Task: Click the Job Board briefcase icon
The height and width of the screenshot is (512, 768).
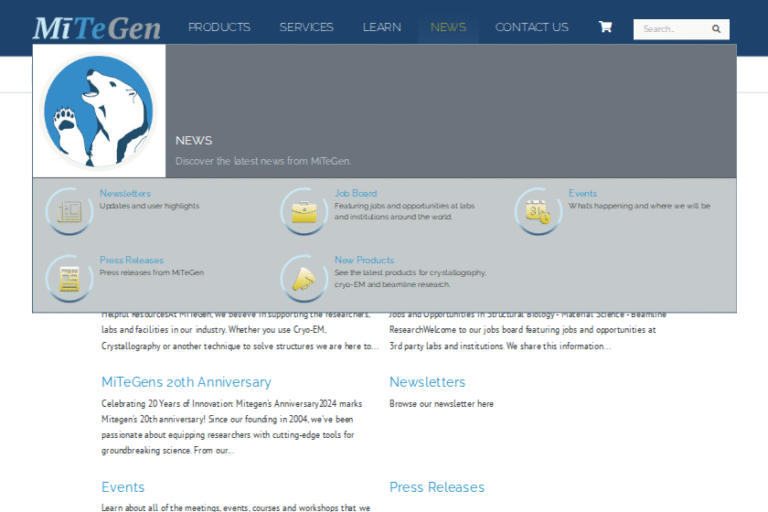Action: click(304, 211)
